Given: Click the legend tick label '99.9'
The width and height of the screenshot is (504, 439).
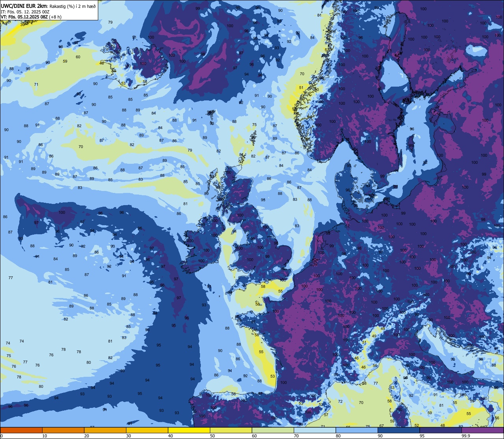Looking at the screenshot, I should click(x=466, y=436).
